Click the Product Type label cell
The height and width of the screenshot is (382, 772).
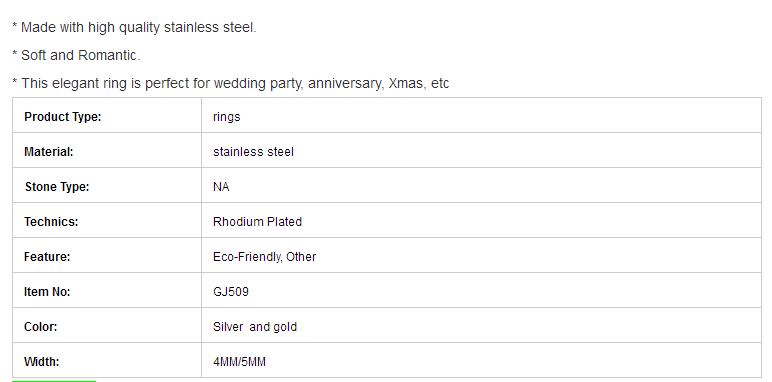click(107, 115)
